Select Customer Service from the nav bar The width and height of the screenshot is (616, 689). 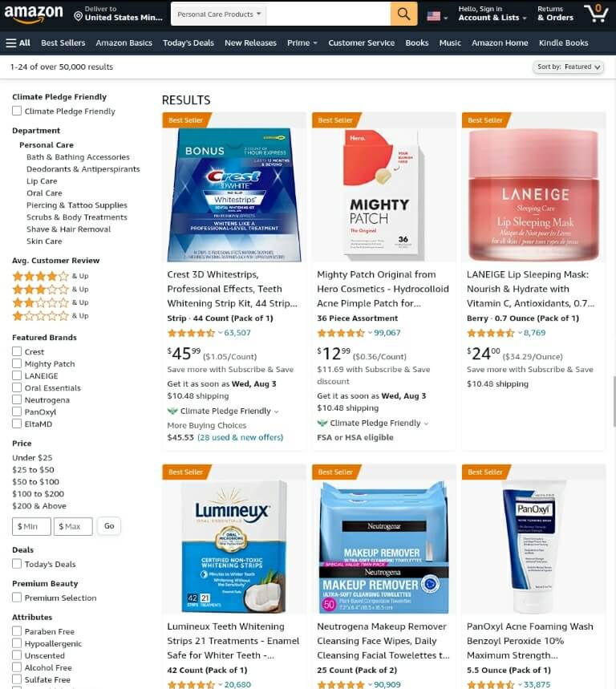[x=361, y=43]
